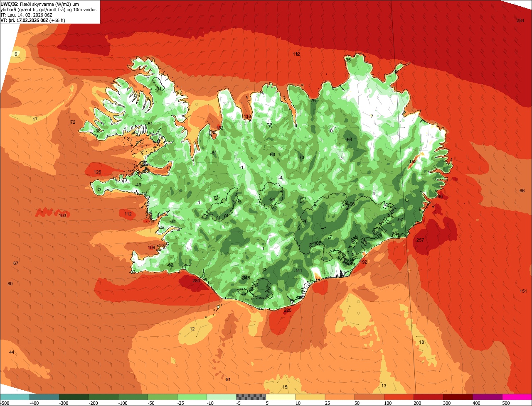Click the -51 value in the Westfjords
The width and height of the screenshot is (532, 406).
(x=150, y=124)
